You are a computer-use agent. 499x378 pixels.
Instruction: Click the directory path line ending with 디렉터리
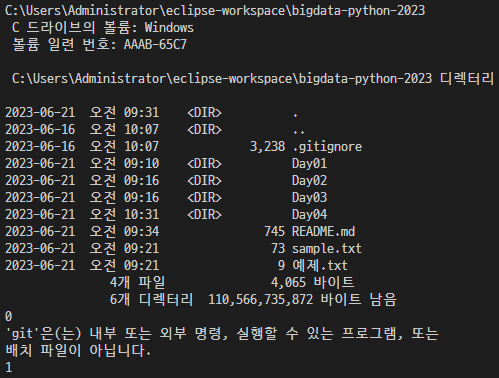click(253, 79)
